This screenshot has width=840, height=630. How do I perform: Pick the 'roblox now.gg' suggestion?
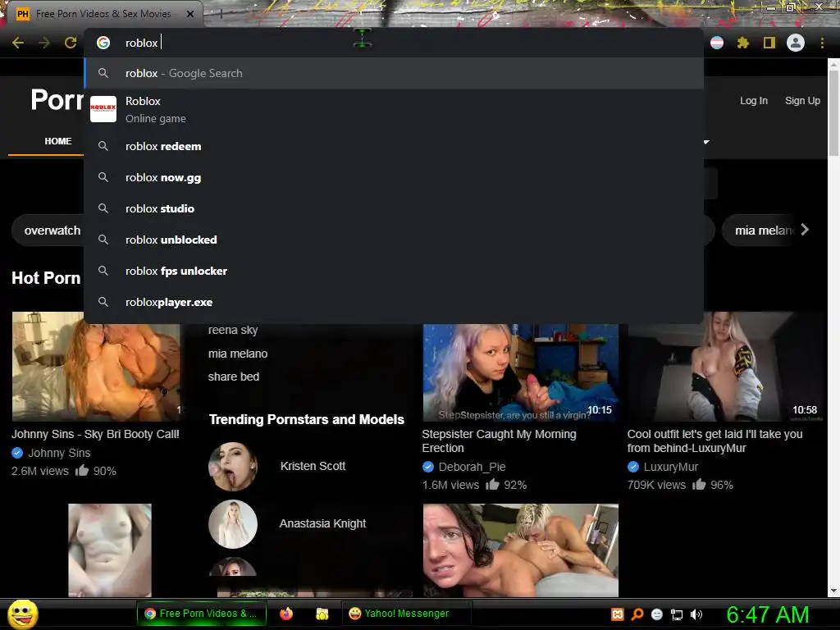tap(394, 177)
